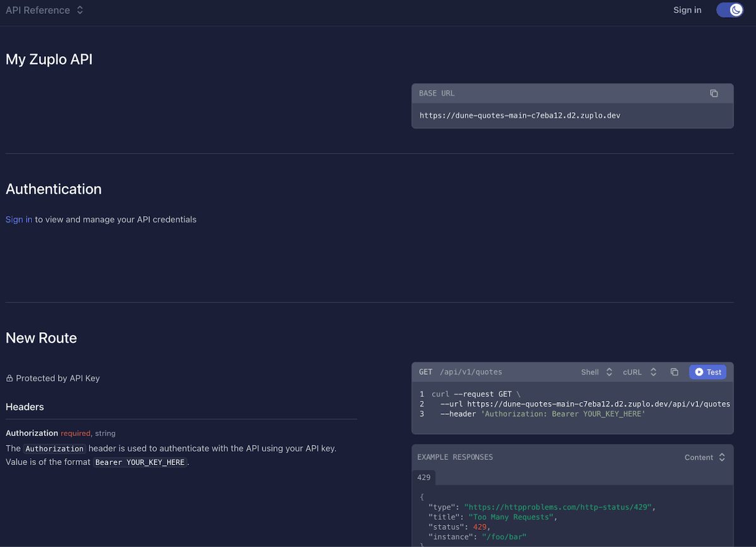
Task: Click the lock icon beside Protected by API Key
Action: (x=9, y=377)
